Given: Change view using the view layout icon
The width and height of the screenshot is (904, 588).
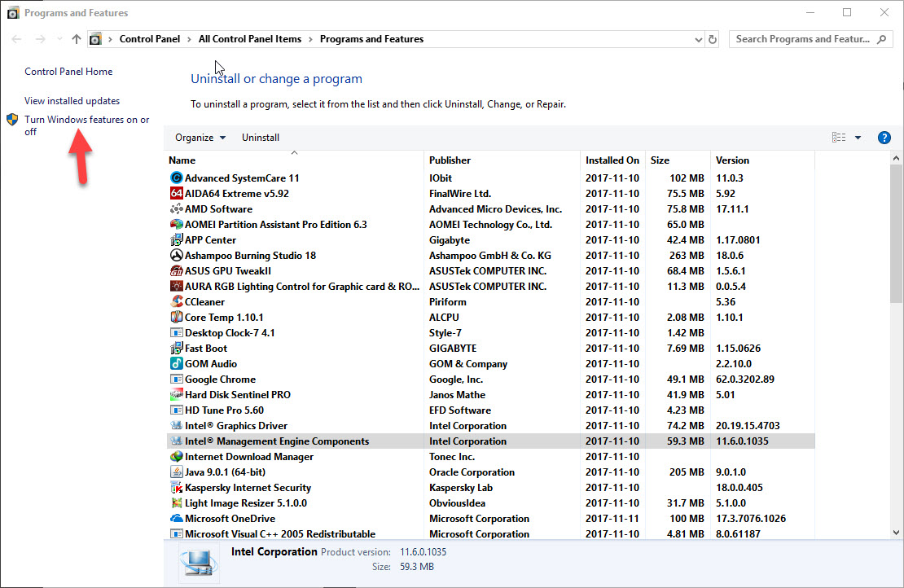Looking at the screenshot, I should [839, 138].
